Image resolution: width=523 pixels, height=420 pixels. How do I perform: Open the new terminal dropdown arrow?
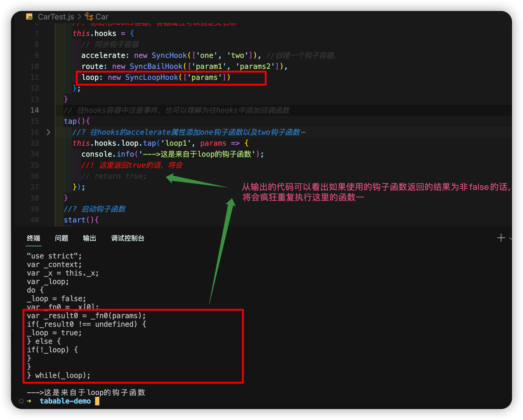[510, 238]
